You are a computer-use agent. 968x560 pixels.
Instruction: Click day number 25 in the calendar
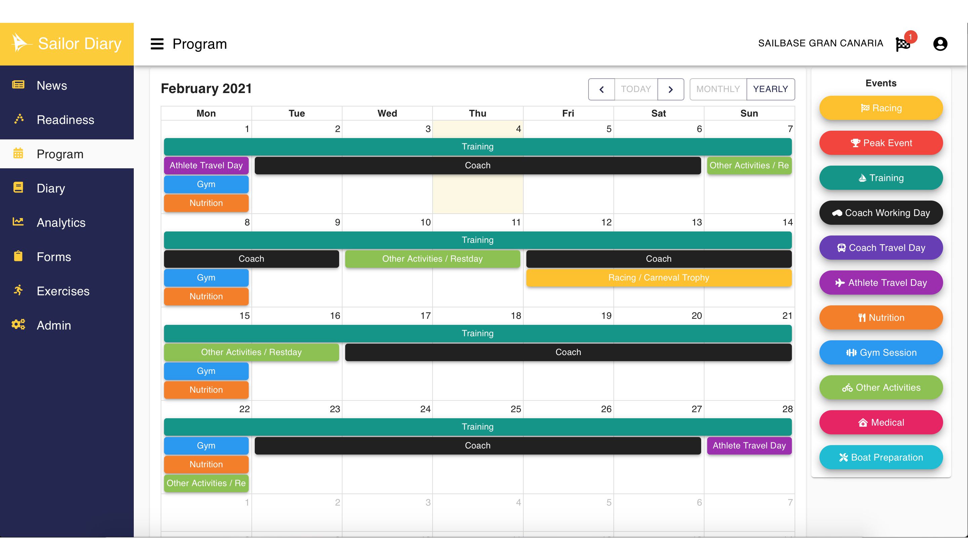tap(516, 409)
